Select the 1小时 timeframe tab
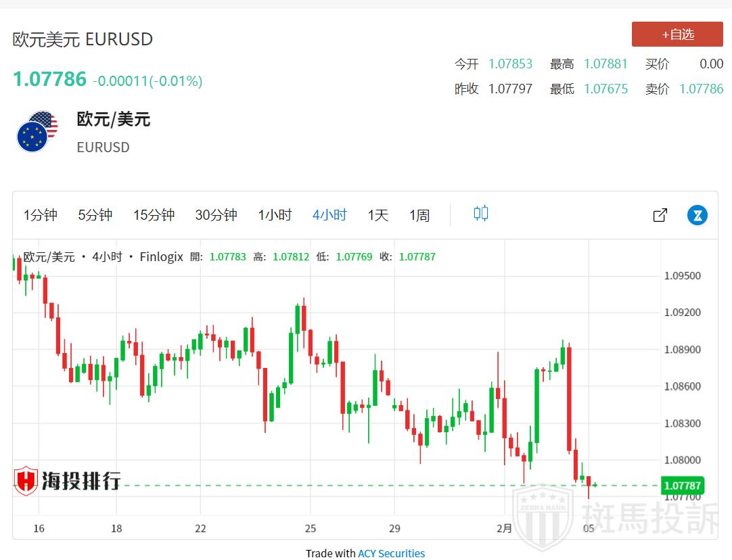The width and height of the screenshot is (732, 560). [275, 215]
